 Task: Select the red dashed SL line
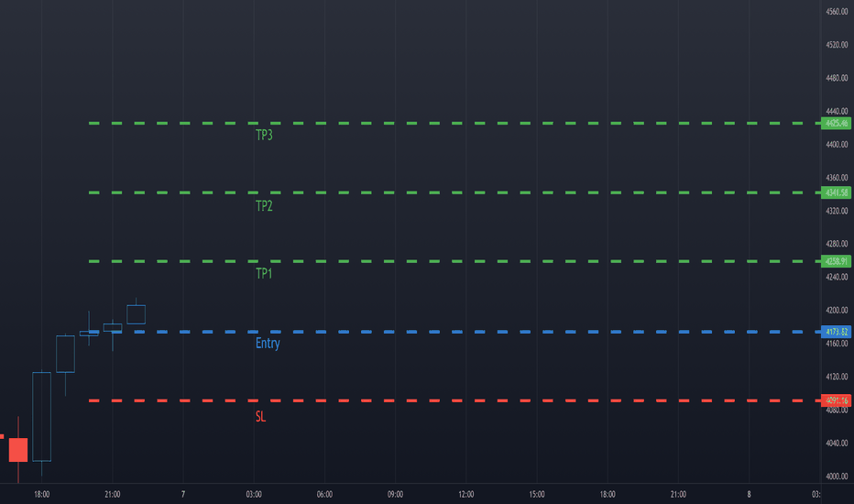click(454, 400)
